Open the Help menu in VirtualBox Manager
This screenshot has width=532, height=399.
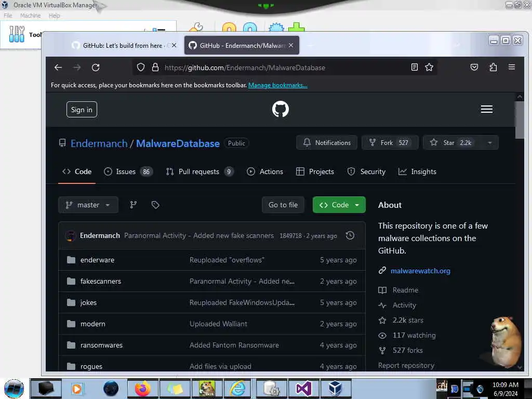pyautogui.click(x=54, y=16)
